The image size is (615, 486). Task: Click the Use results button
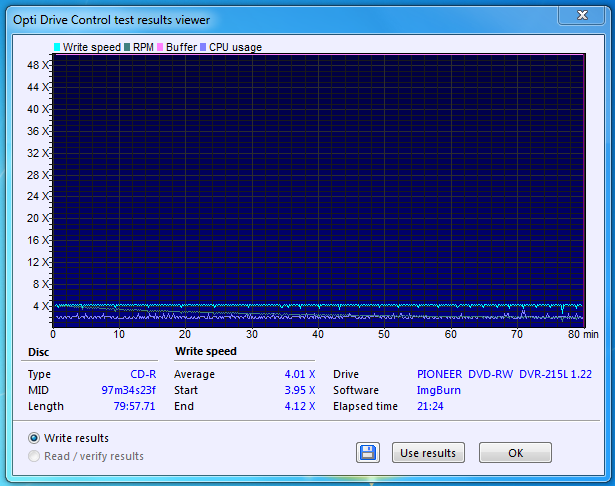(x=428, y=453)
